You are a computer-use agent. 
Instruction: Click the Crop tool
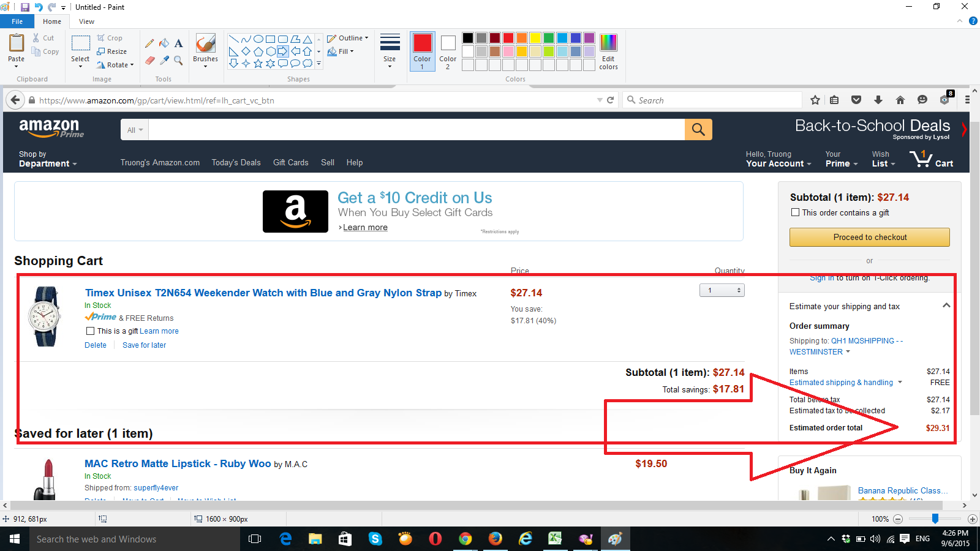[x=110, y=38]
